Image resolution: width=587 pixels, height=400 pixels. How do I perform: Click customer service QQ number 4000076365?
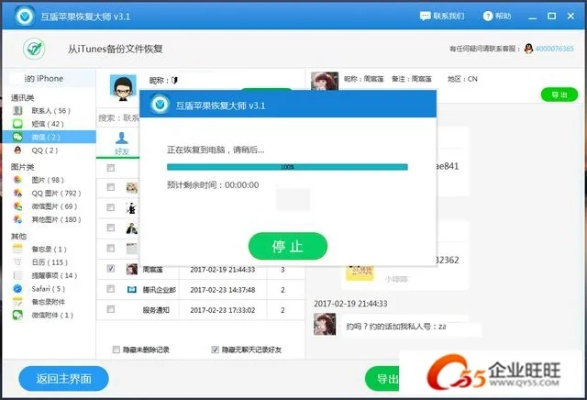[x=554, y=49]
